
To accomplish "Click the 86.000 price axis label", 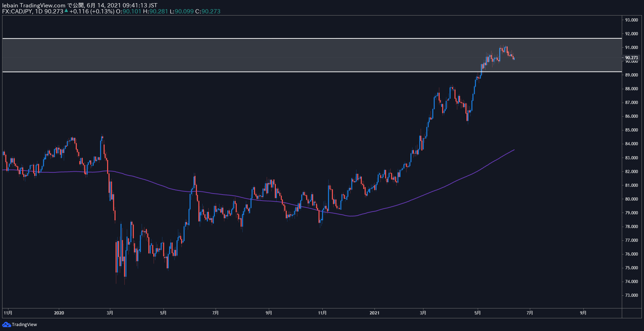I will coord(631,116).
